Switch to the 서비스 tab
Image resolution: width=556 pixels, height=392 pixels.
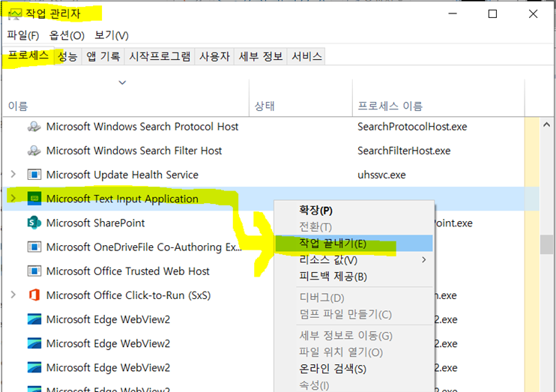[306, 56]
